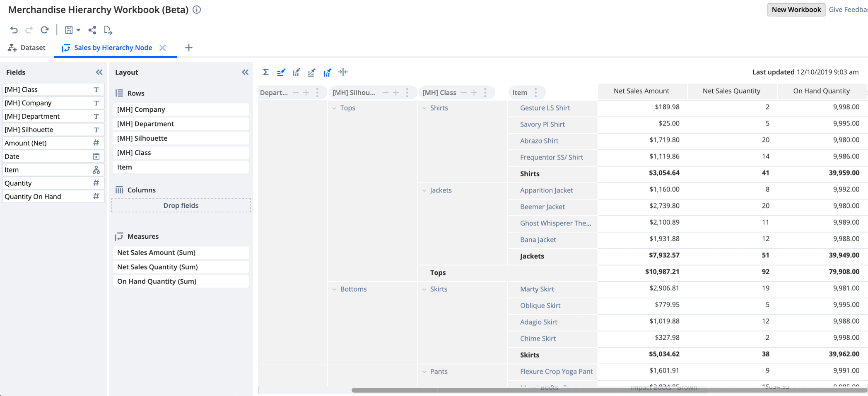Click the [MH] Silhouette row in Layout

[181, 138]
